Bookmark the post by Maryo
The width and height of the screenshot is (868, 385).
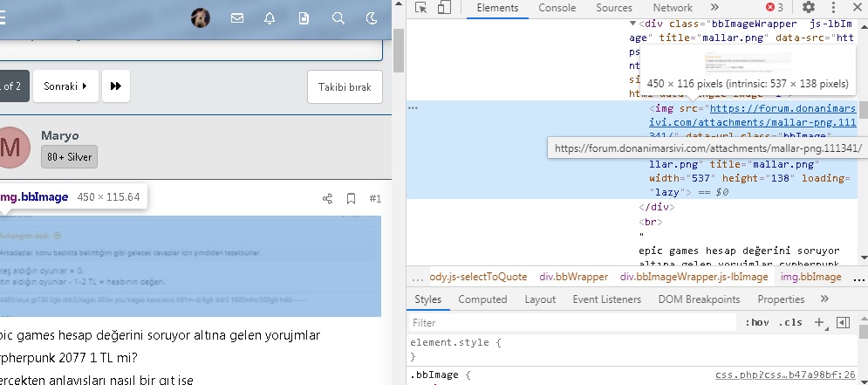click(351, 198)
